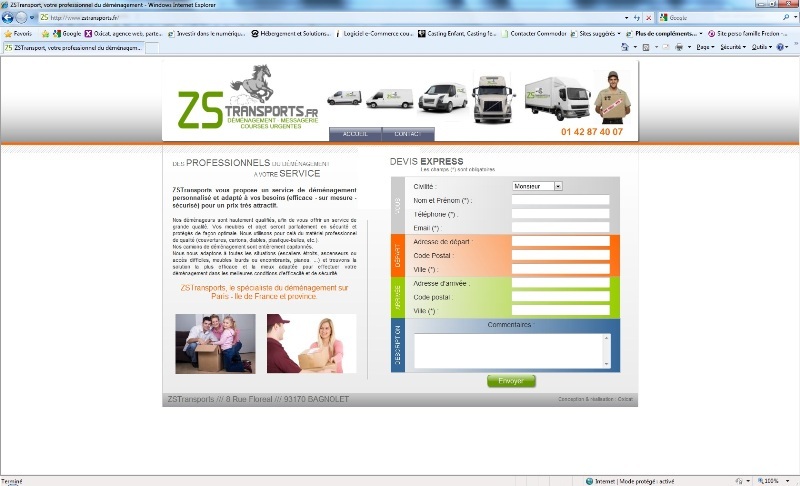Click the large box truck image
This screenshot has height=486, width=800.
pyautogui.click(x=557, y=98)
